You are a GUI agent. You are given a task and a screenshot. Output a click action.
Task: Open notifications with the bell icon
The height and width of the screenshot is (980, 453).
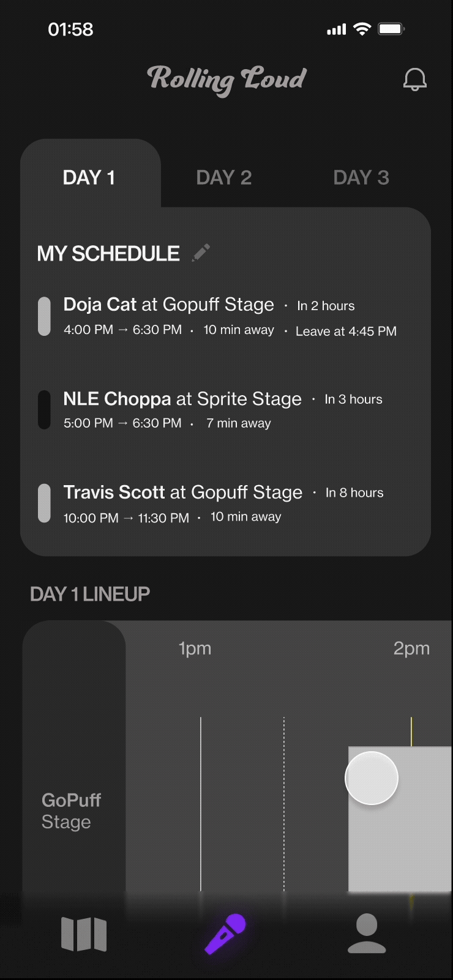(x=414, y=79)
